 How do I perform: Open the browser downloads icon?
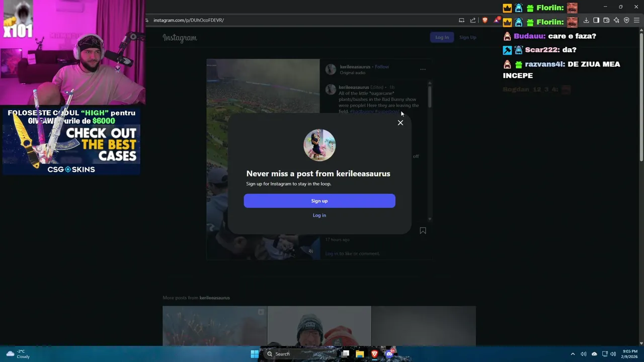coord(586,20)
